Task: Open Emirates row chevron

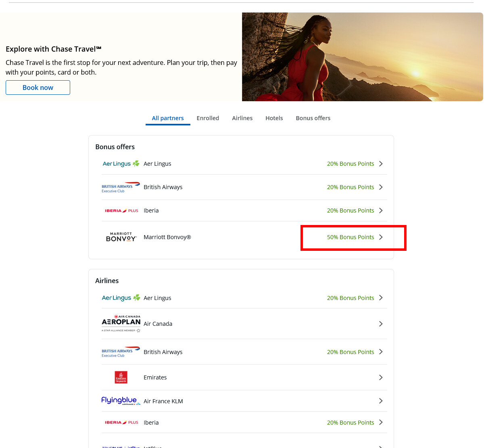Action: point(381,377)
